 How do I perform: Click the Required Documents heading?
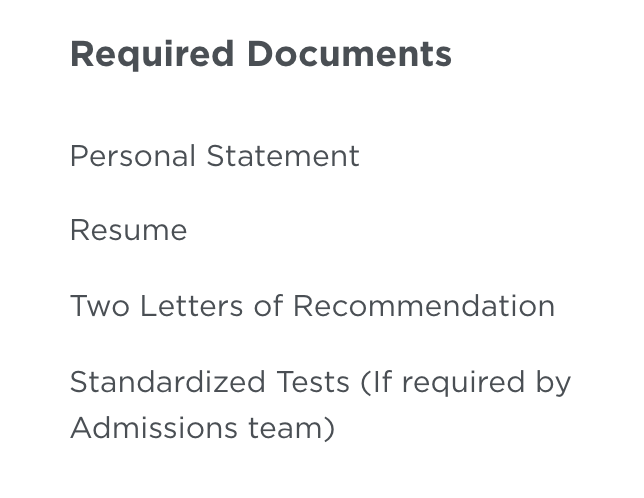tap(261, 55)
